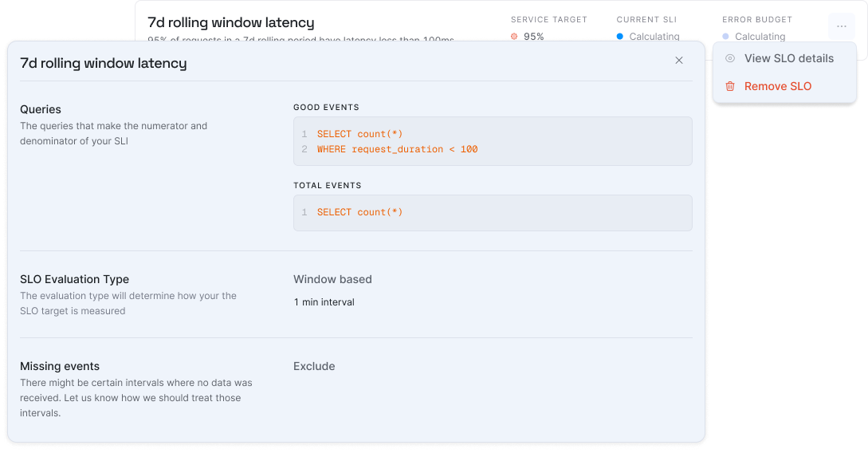868x453 pixels.
Task: Click the red Service Target status dot
Action: pos(514,36)
